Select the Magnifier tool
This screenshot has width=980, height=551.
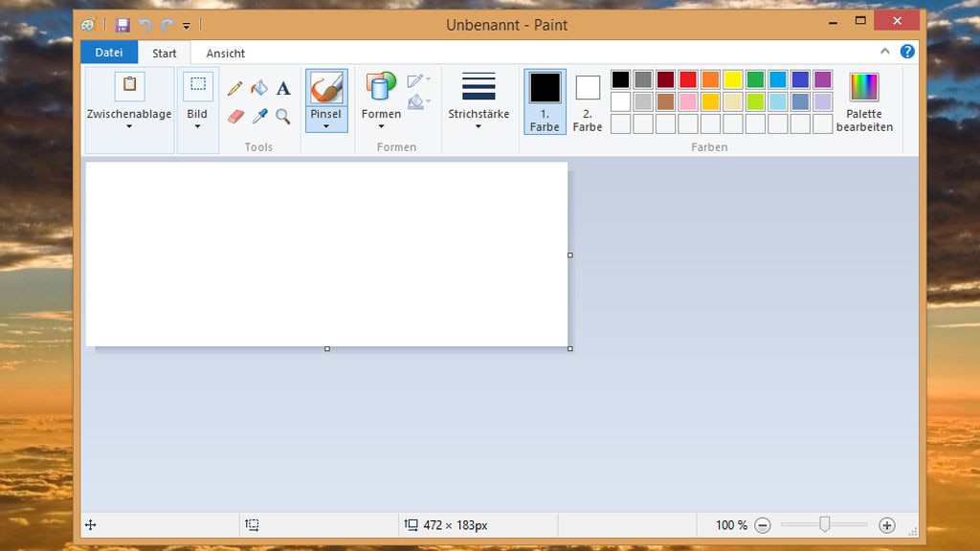pyautogui.click(x=283, y=116)
